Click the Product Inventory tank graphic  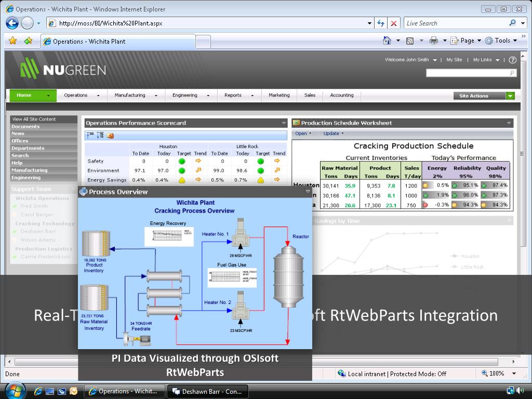click(x=96, y=243)
